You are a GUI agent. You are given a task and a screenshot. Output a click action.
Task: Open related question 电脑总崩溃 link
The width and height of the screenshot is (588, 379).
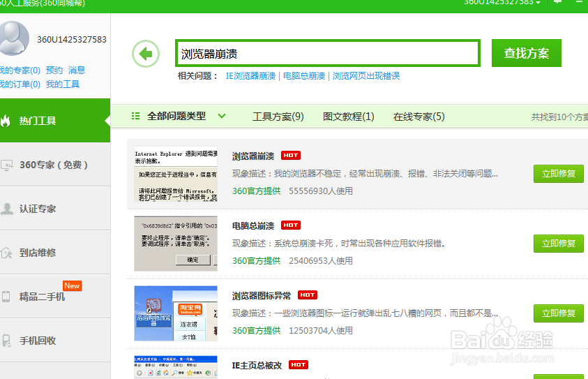coord(304,76)
